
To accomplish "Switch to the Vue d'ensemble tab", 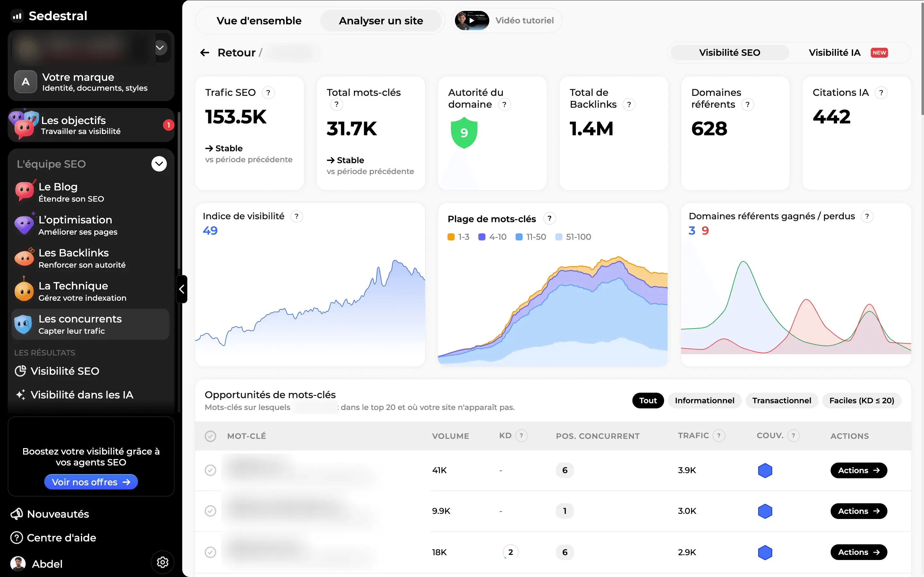I will point(259,21).
